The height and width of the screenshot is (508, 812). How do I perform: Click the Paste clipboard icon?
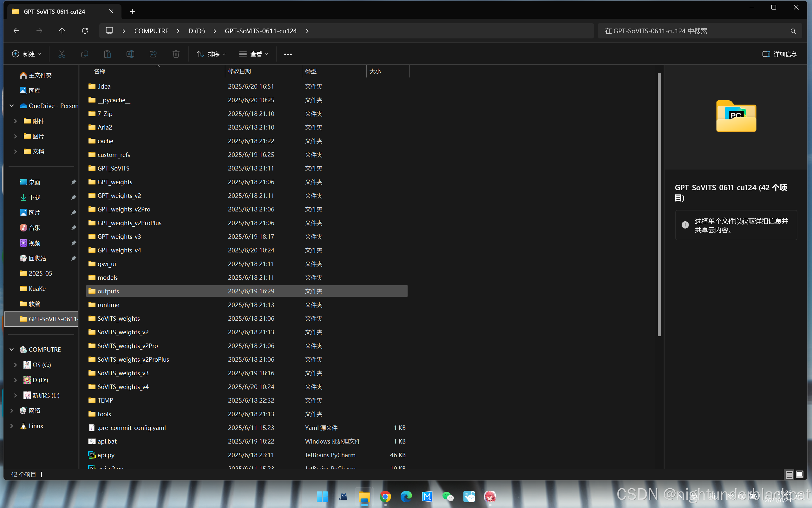coord(108,54)
